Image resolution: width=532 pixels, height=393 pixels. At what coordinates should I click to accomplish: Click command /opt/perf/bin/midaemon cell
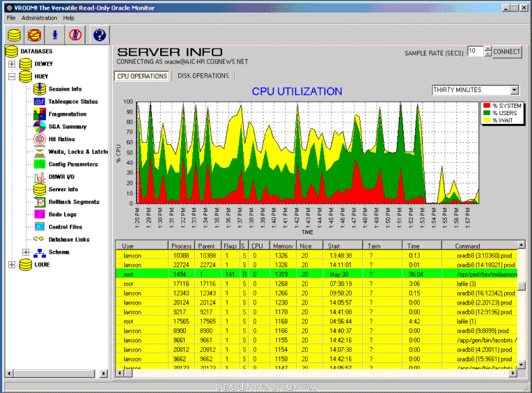click(479, 274)
